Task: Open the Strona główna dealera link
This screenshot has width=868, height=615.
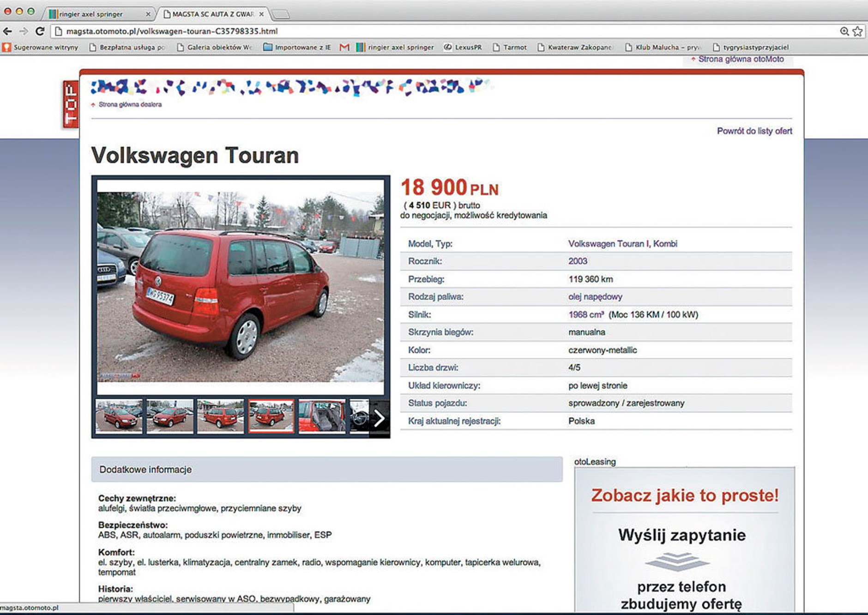Action: pyautogui.click(x=129, y=105)
